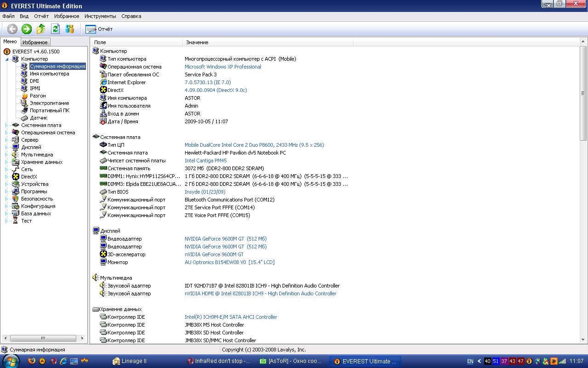Image resolution: width=588 pixels, height=368 pixels.
Task: Click the Устройства tree icon
Action: (16, 184)
